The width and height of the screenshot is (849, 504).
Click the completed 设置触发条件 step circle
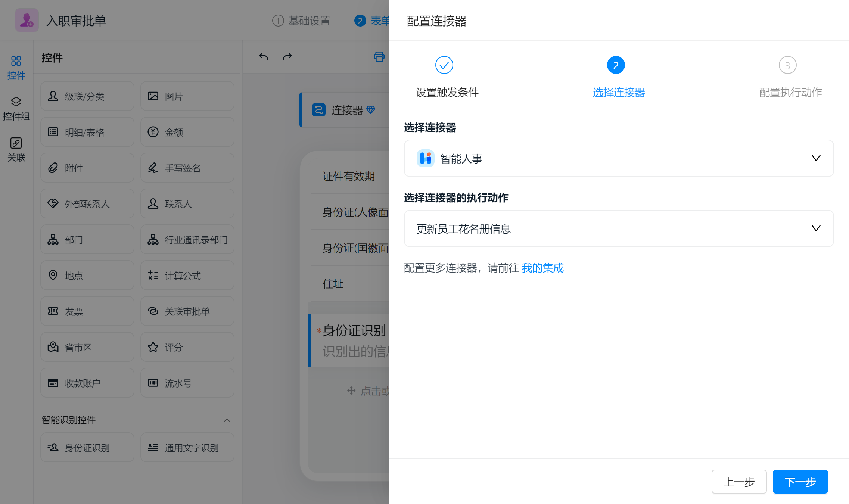tap(444, 65)
